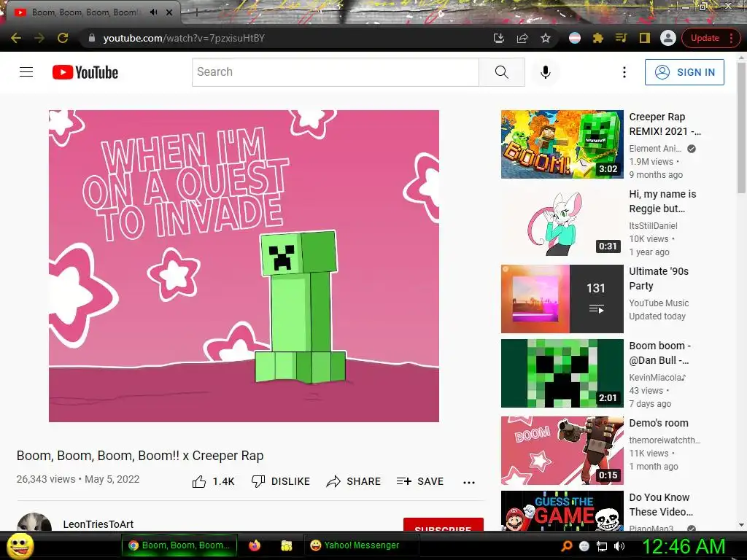The image size is (747, 560).
Task: Click the search magnifier button
Action: [502, 72]
